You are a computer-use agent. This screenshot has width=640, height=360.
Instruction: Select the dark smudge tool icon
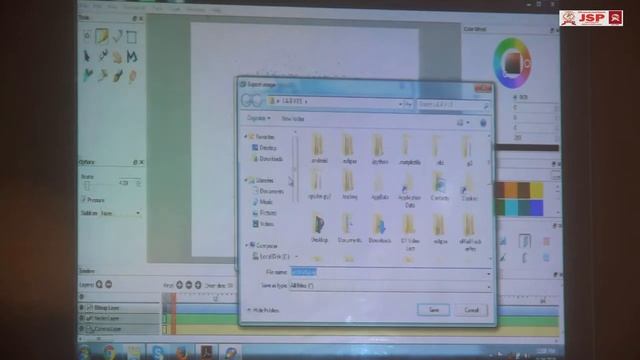click(118, 76)
